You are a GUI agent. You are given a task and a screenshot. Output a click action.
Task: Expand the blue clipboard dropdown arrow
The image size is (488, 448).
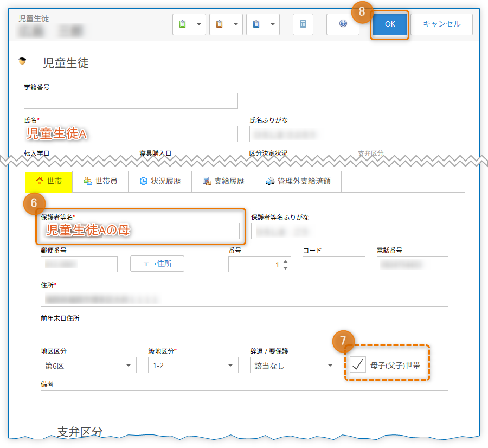click(x=272, y=24)
